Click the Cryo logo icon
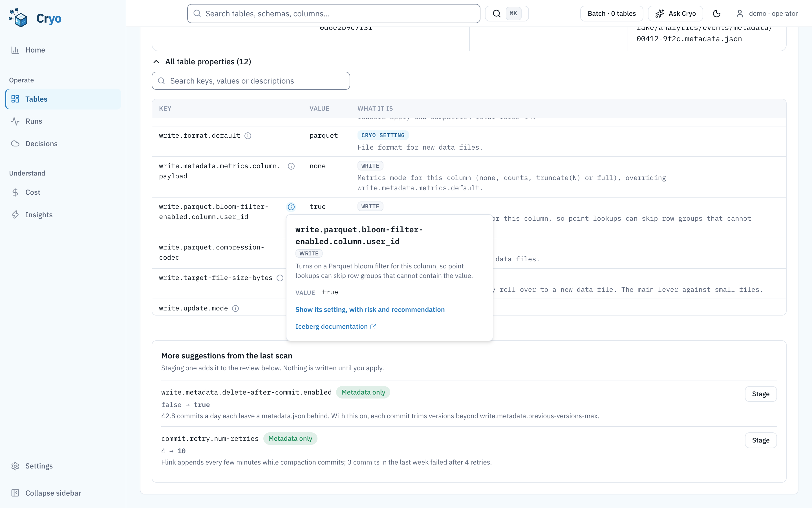The image size is (812, 508). (x=18, y=18)
